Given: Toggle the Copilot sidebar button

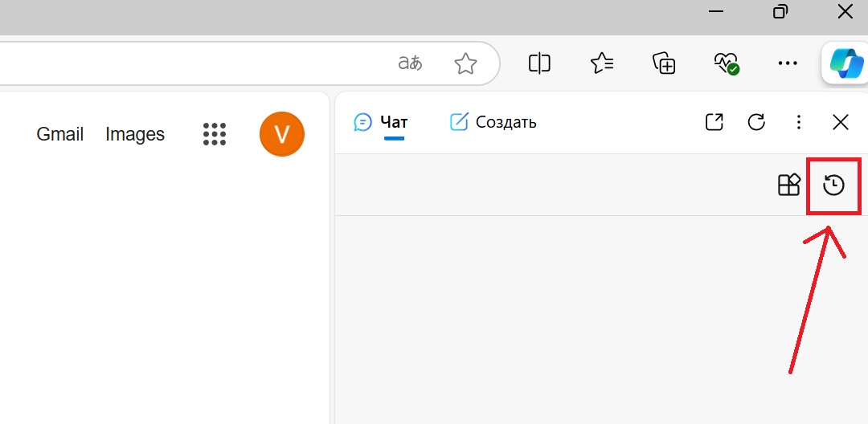Looking at the screenshot, I should click(845, 63).
